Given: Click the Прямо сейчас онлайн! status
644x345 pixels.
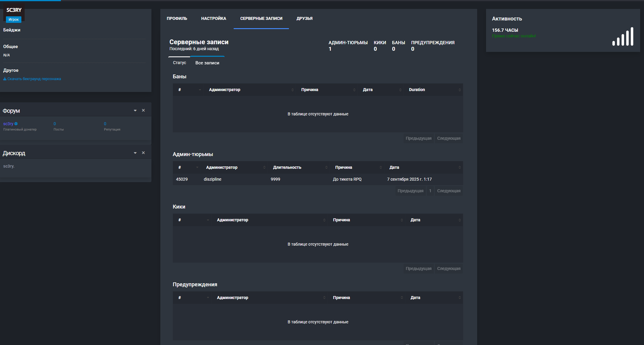Looking at the screenshot, I should pos(514,36).
